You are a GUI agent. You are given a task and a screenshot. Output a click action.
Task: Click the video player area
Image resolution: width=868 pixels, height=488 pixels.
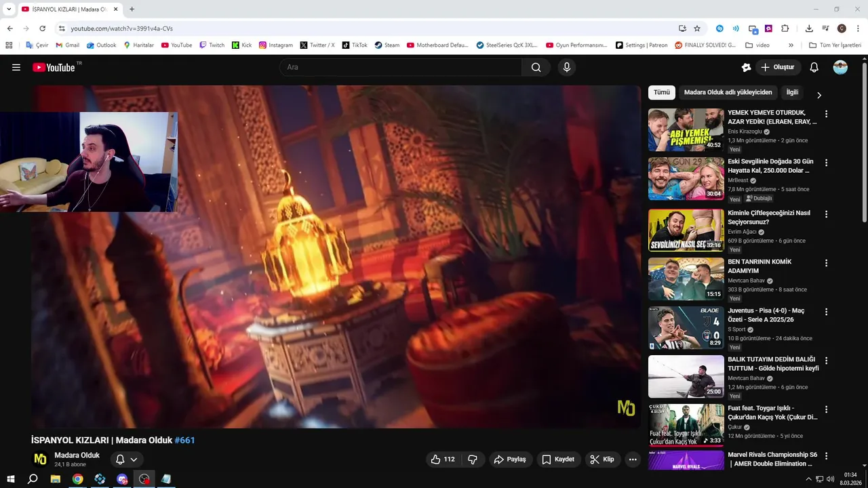point(336,256)
